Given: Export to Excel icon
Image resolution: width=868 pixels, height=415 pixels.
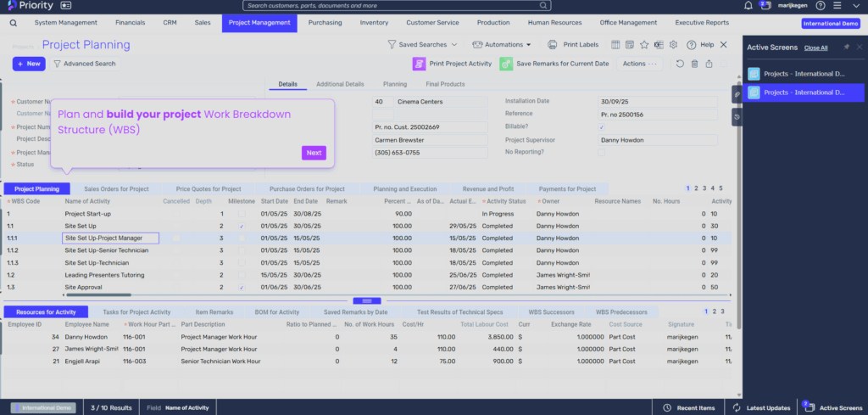Looking at the screenshot, I should coord(659,44).
